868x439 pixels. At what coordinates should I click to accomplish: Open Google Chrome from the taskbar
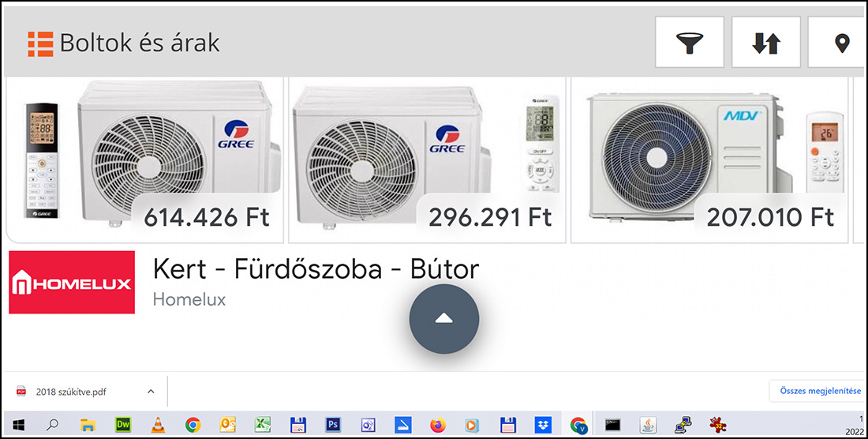[193, 425]
